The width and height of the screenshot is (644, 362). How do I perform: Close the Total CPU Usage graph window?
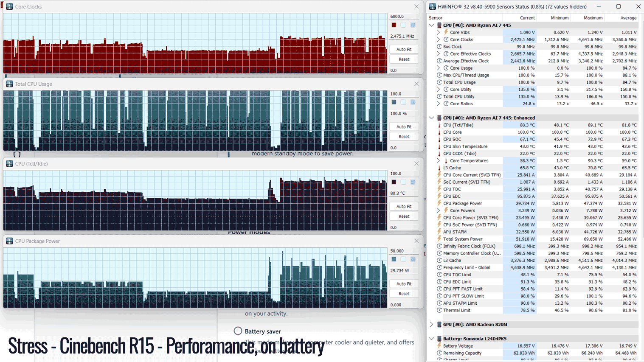[x=416, y=84]
